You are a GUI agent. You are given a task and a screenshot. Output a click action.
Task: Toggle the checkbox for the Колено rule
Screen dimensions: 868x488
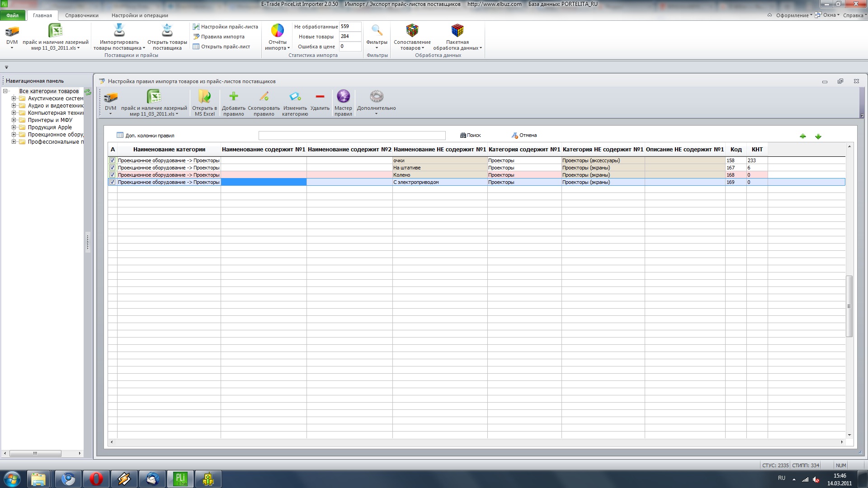(x=112, y=175)
